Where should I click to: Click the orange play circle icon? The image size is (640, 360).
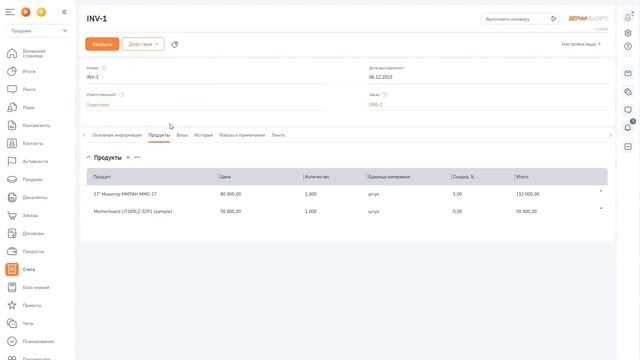26,12
